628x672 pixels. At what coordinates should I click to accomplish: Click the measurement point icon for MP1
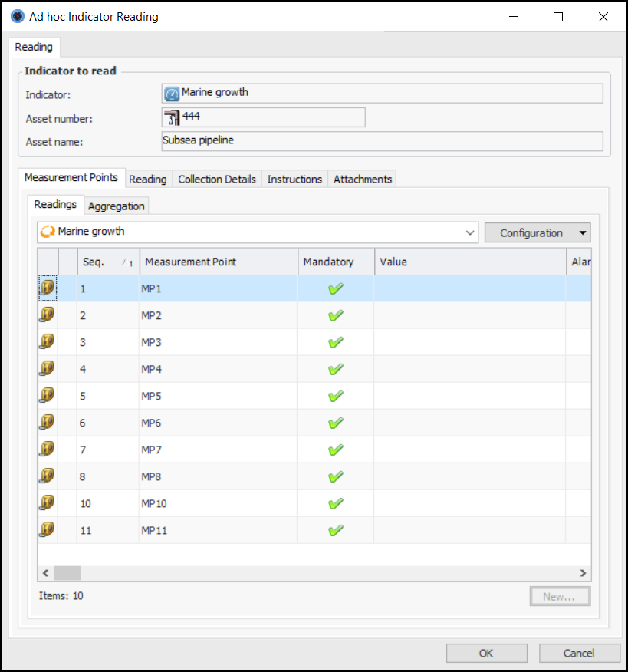pos(47,288)
